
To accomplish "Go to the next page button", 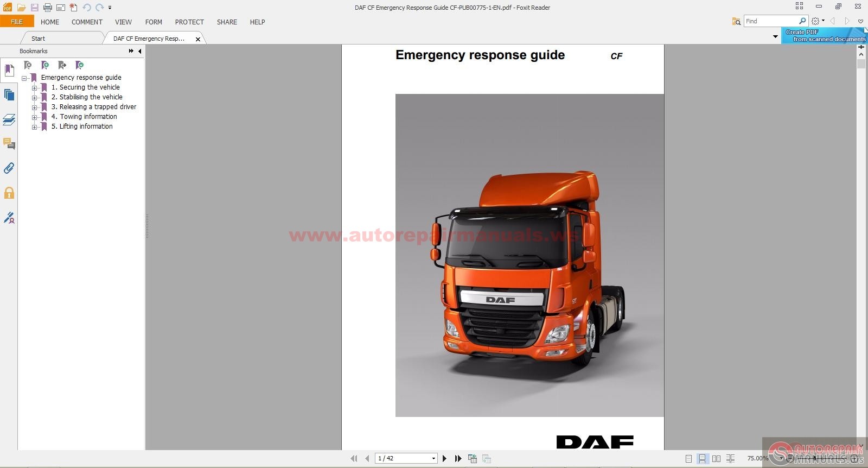I will (445, 459).
